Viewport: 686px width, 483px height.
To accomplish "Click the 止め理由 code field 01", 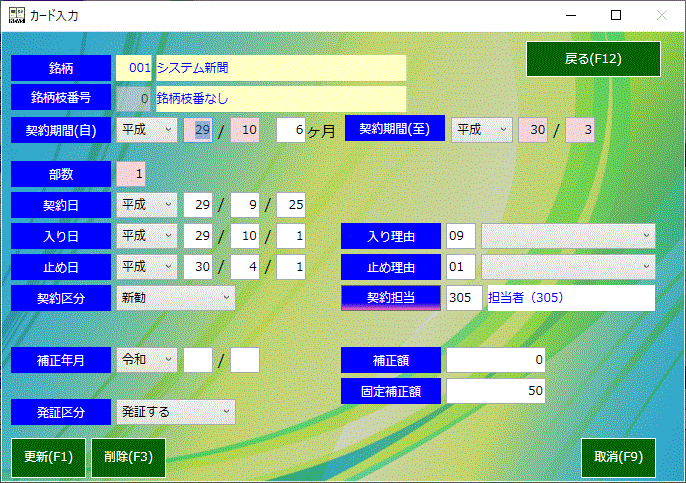I will 461,267.
